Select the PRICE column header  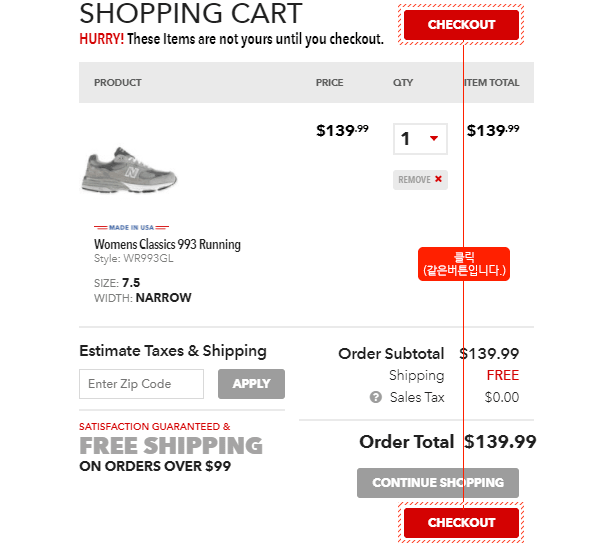pos(329,83)
